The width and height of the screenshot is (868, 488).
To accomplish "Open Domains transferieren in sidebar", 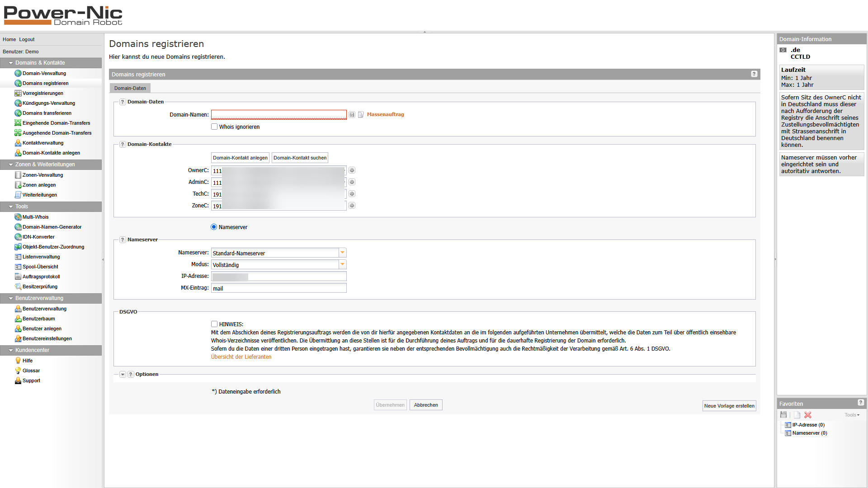I will [x=47, y=113].
